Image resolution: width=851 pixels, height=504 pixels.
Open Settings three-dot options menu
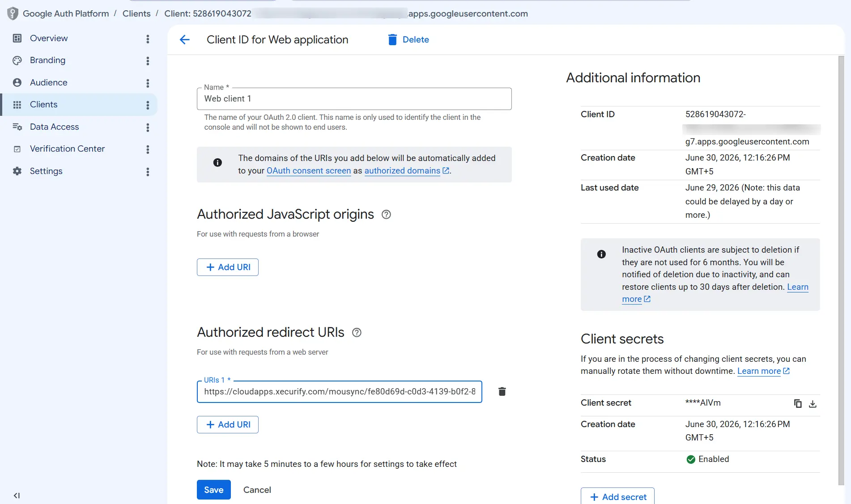(148, 172)
